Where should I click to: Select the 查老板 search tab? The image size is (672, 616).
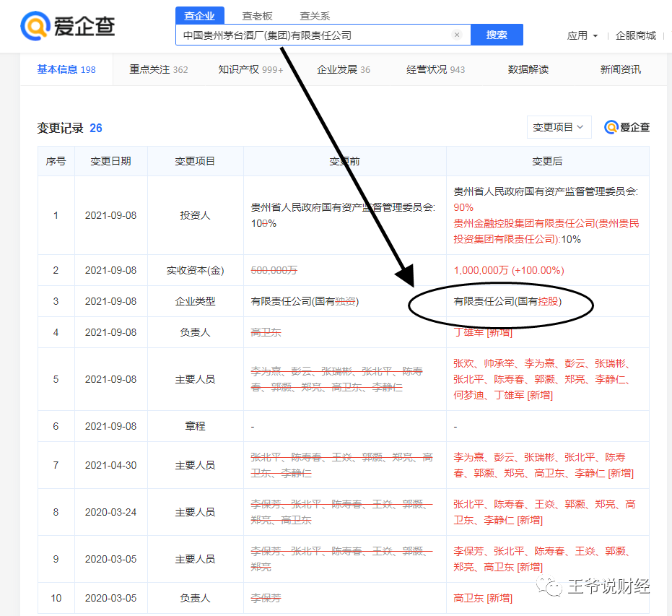257,16
